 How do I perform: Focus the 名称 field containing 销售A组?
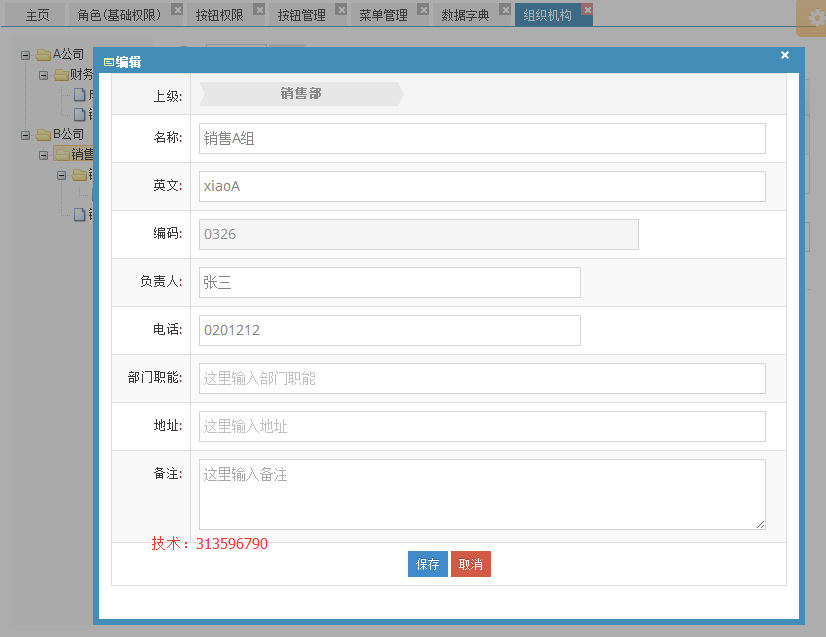click(482, 138)
